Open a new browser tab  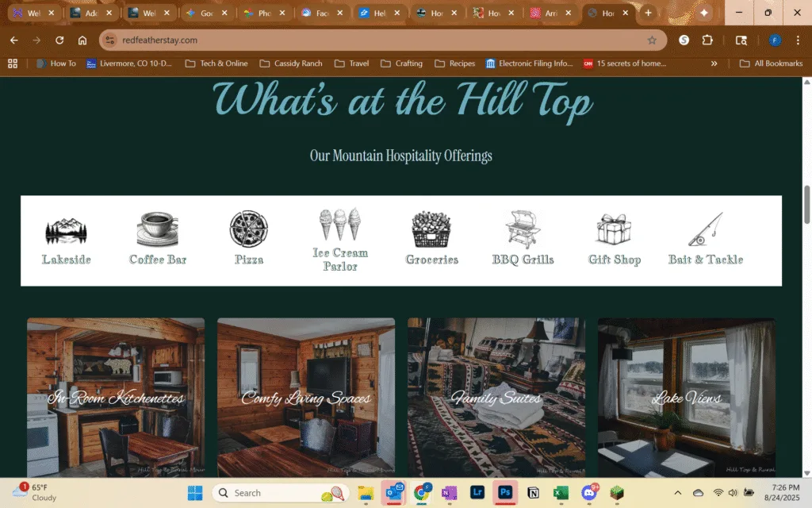pyautogui.click(x=648, y=13)
